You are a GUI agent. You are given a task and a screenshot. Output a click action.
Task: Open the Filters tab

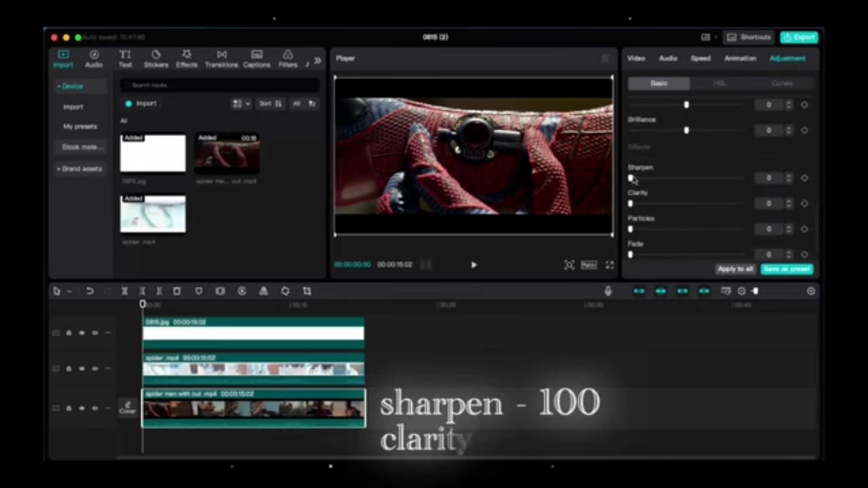coord(288,59)
